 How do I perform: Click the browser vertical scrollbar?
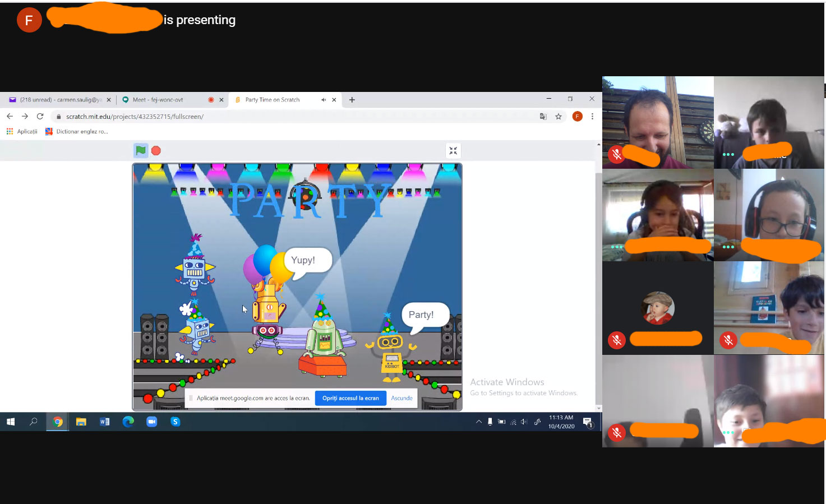click(598, 280)
